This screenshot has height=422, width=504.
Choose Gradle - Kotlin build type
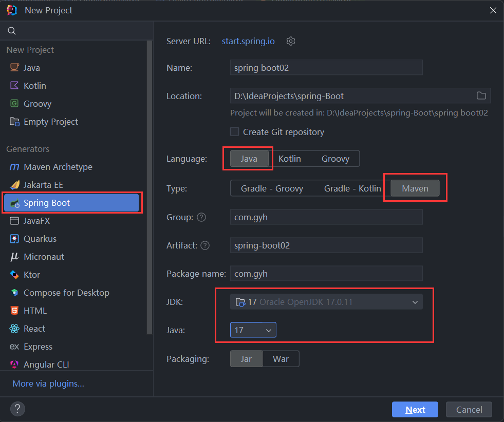[x=352, y=188]
